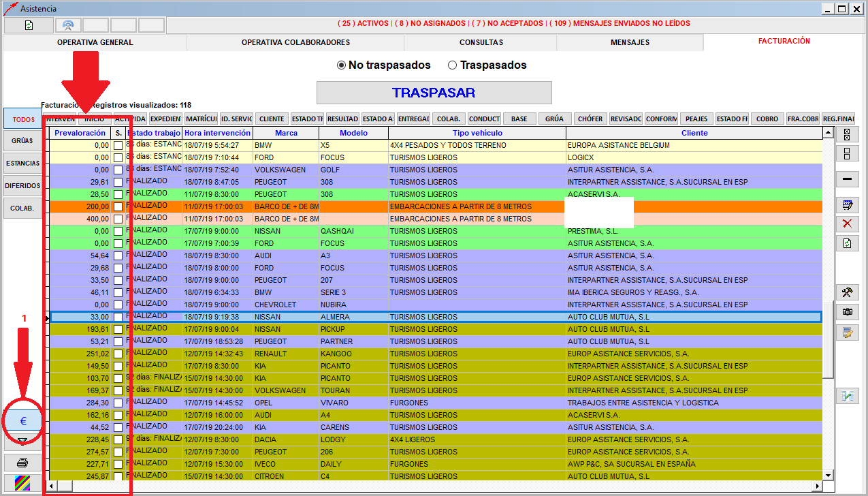Screen dimensions: 868x496
Task: Click the calculator with pencil icon
Action: click(x=847, y=333)
